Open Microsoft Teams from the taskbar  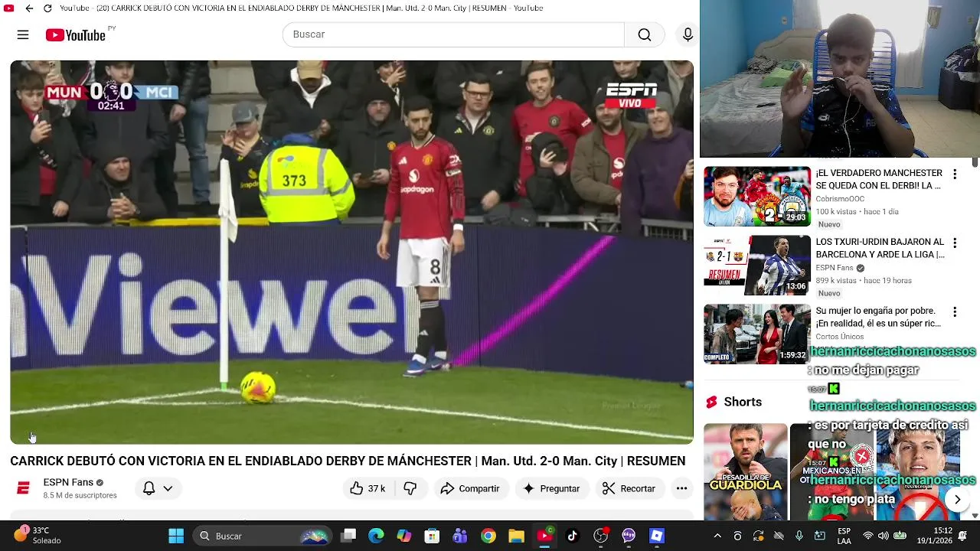pos(460,536)
